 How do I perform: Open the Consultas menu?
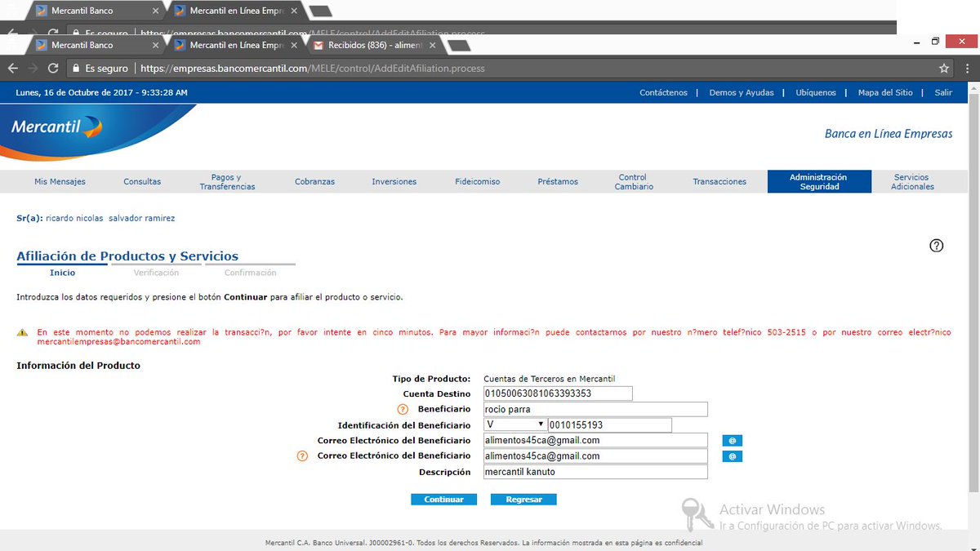pos(142,181)
